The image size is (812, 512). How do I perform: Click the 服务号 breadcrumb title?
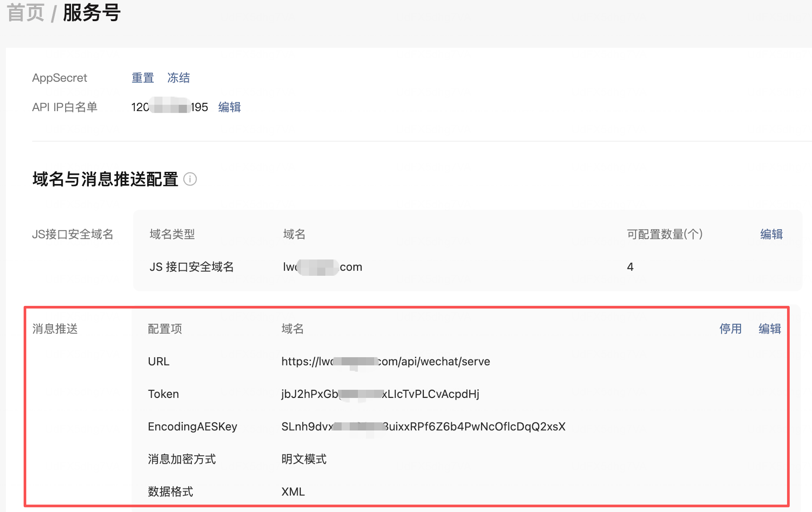click(91, 13)
